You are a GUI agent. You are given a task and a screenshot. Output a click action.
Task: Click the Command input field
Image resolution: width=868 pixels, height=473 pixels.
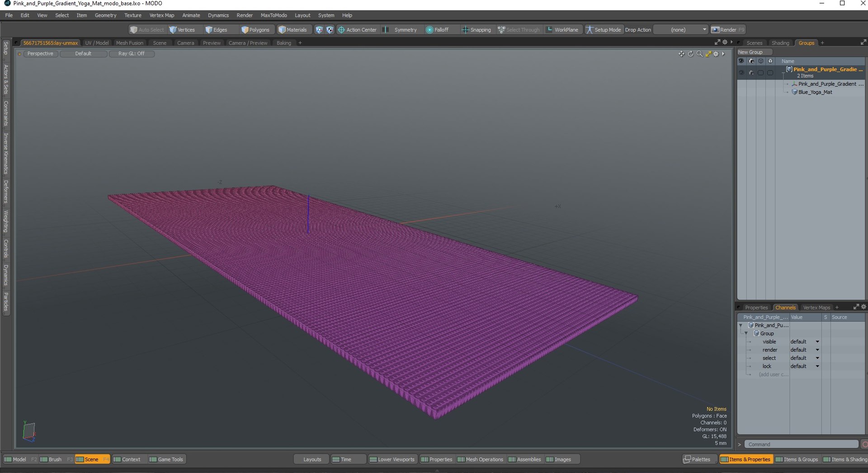click(801, 445)
